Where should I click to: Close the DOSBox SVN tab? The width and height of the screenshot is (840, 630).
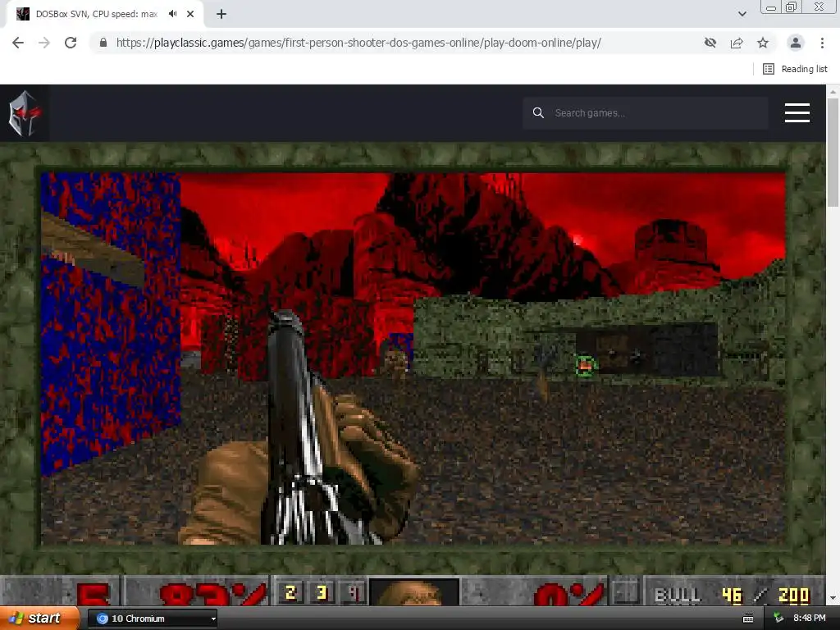coord(190,14)
